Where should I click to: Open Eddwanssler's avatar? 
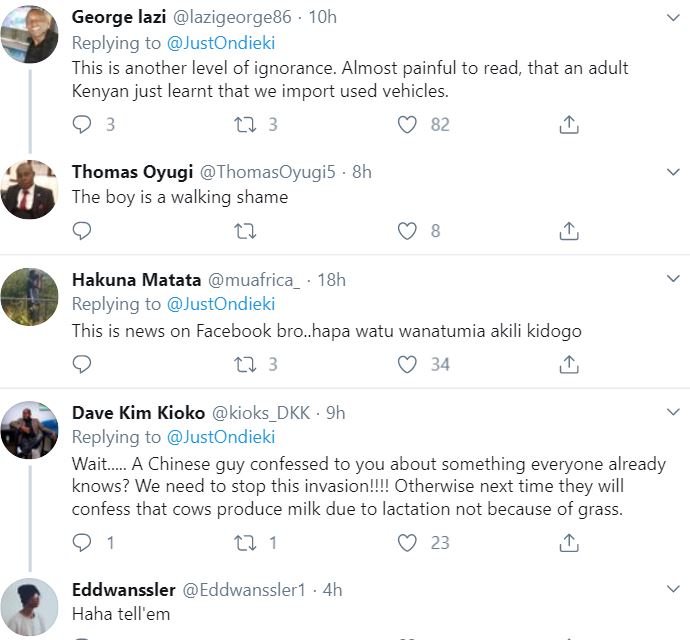(29, 607)
